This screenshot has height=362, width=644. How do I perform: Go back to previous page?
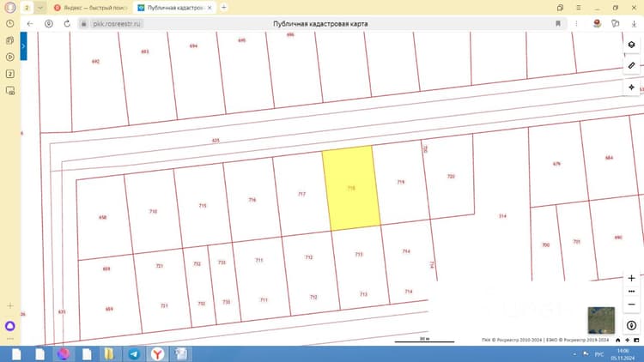point(30,24)
